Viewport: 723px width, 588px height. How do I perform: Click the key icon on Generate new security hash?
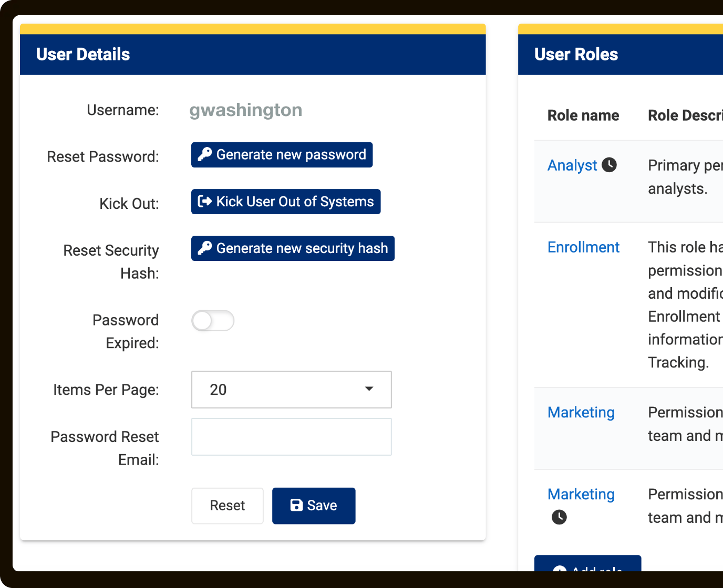(204, 248)
